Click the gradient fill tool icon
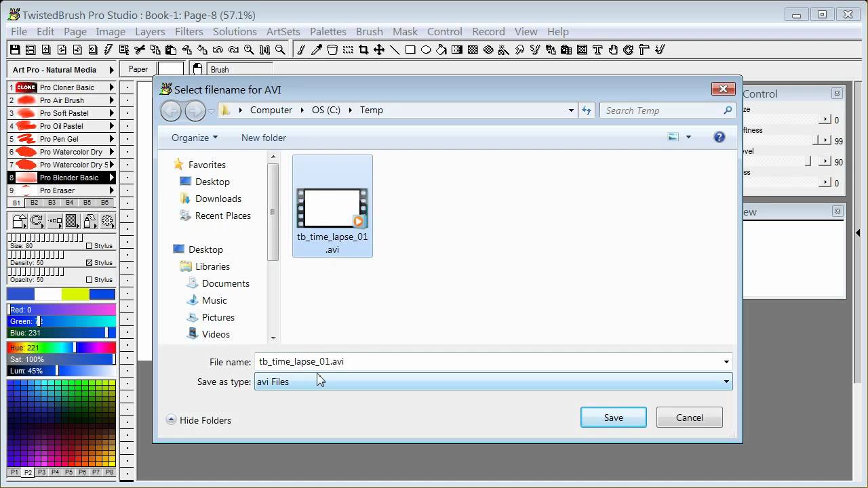The width and height of the screenshot is (868, 488). [457, 49]
